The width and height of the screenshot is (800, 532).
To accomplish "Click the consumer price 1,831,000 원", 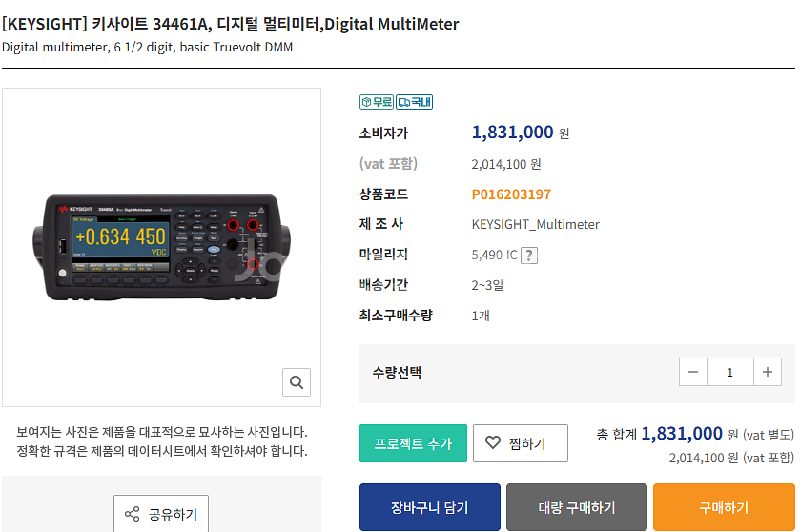I will tap(520, 133).
